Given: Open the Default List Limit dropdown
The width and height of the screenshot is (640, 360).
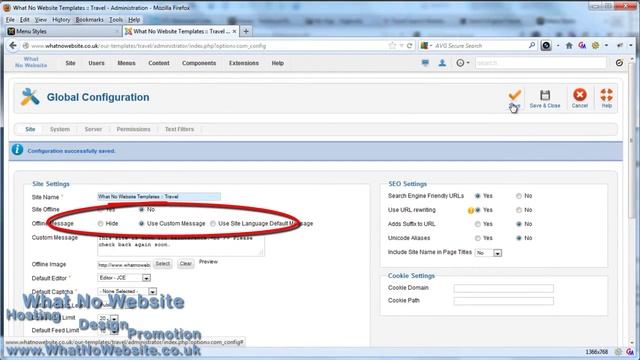Looking at the screenshot, I should coord(108,318).
